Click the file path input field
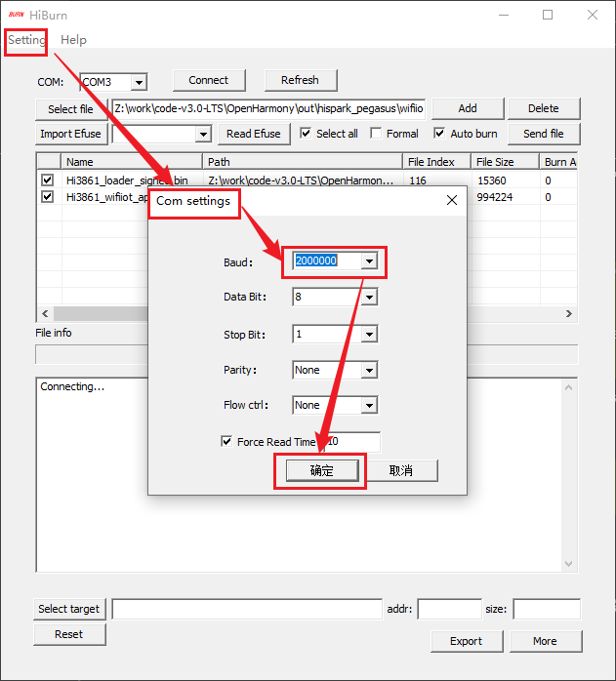 pyautogui.click(x=268, y=108)
